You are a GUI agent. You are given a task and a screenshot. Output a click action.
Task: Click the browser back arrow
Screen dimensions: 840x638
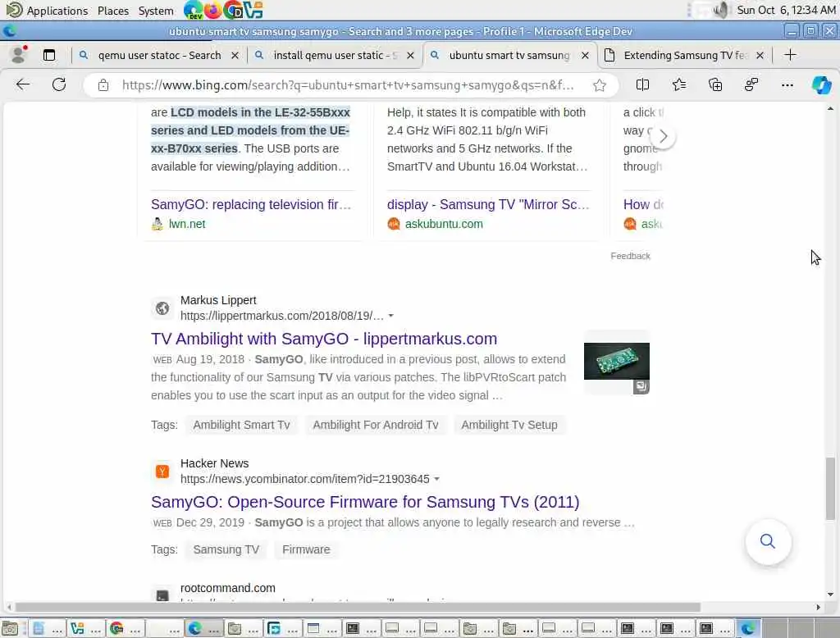click(x=22, y=84)
